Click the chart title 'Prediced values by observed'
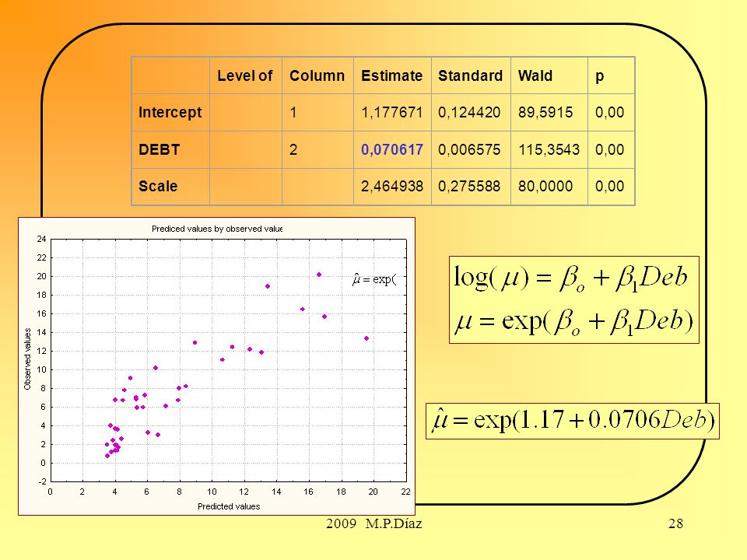747x560 pixels. click(x=217, y=229)
